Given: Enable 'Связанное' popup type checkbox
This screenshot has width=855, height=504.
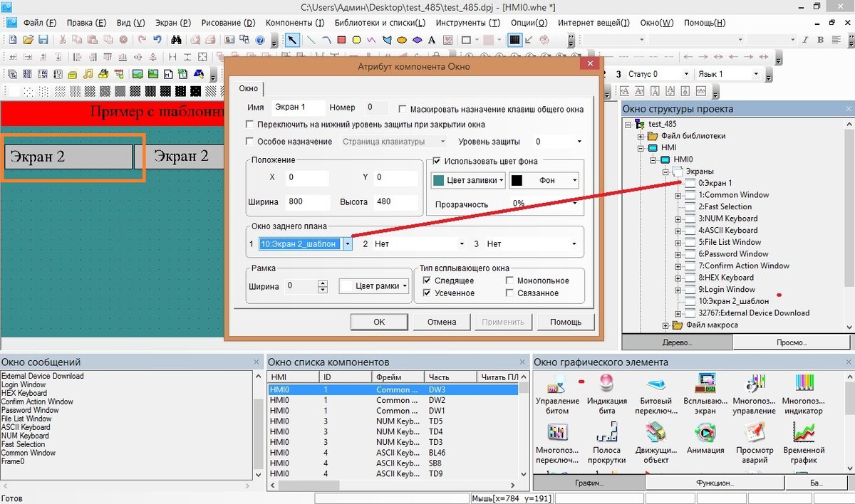Looking at the screenshot, I should click(x=509, y=293).
